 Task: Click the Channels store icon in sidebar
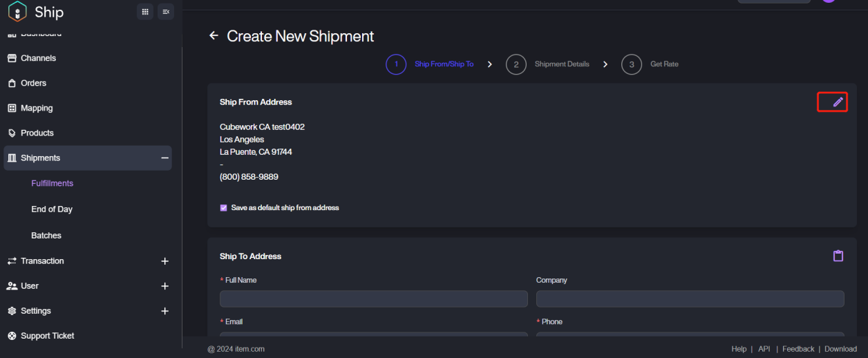coord(12,58)
